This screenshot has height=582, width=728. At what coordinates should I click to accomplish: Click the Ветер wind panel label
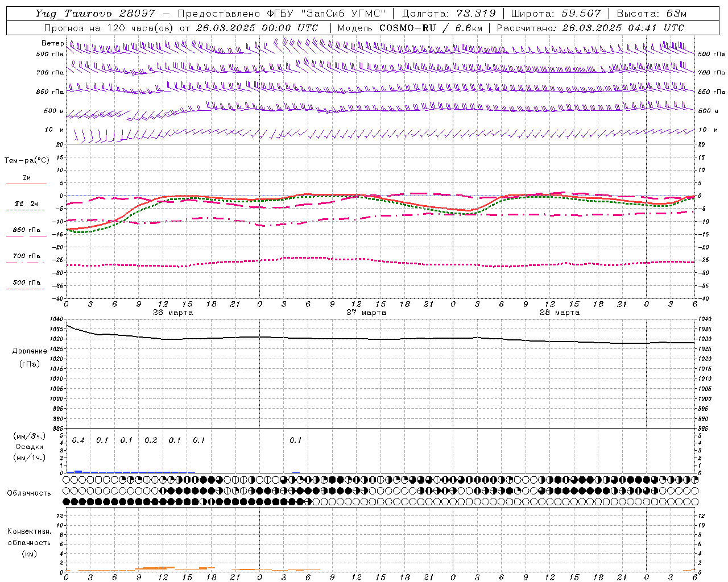[x=52, y=43]
